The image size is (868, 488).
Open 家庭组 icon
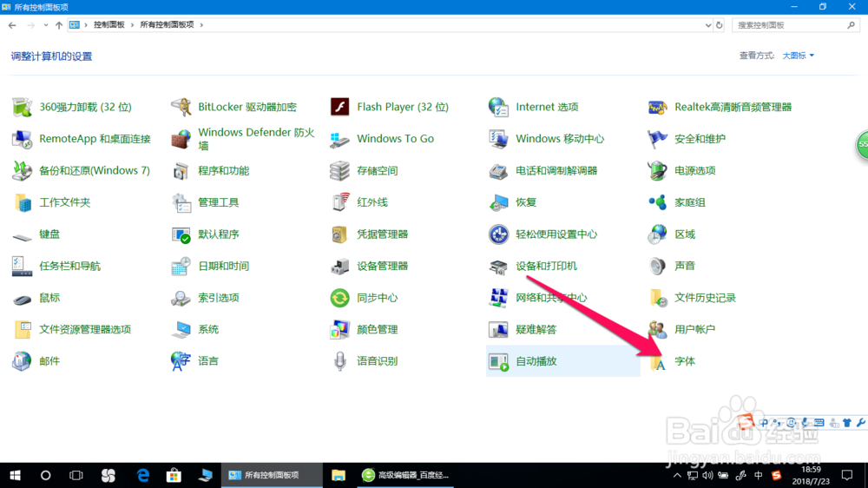tap(657, 202)
